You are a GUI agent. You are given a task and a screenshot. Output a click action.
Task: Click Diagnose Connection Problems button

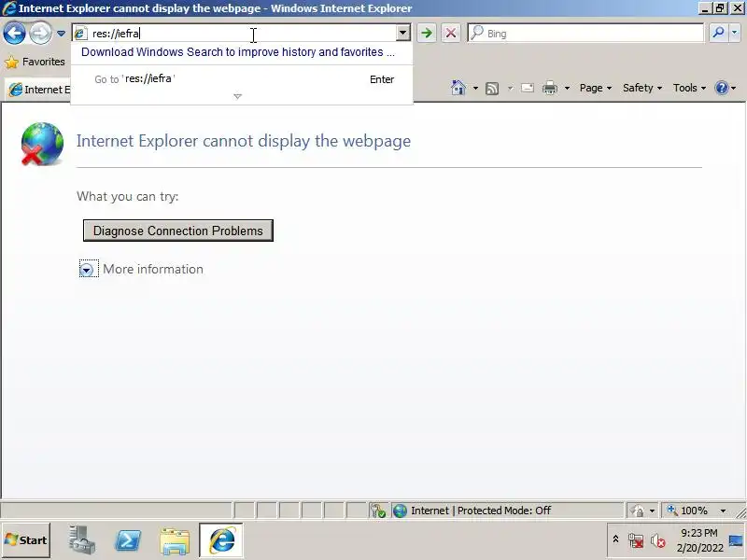(178, 231)
